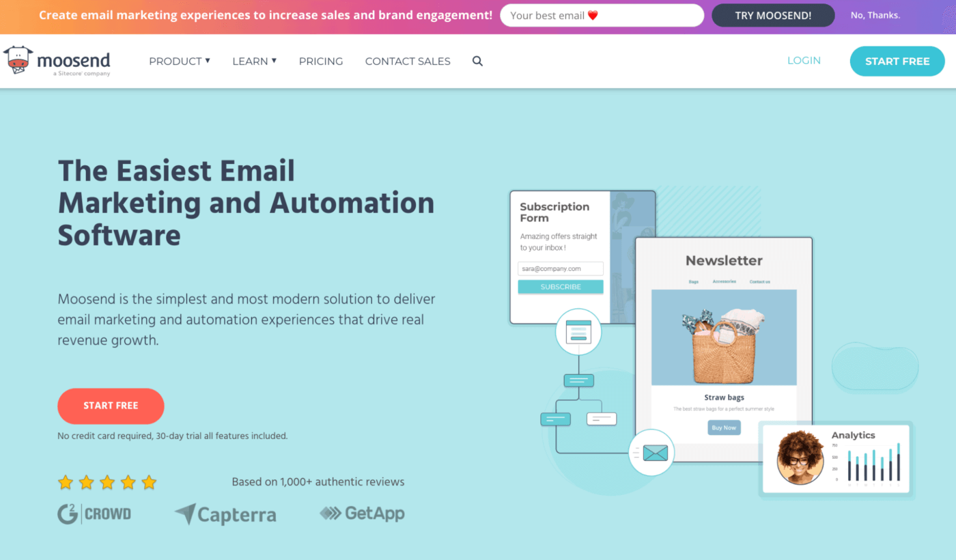Click the straw bag product image
Image resolution: width=956 pixels, height=560 pixels.
724,337
